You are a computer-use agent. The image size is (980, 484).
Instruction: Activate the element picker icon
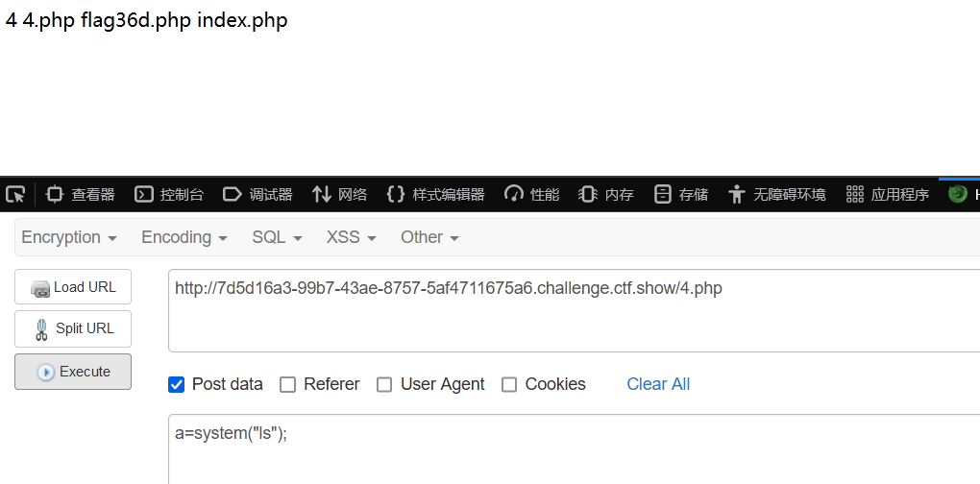15,194
